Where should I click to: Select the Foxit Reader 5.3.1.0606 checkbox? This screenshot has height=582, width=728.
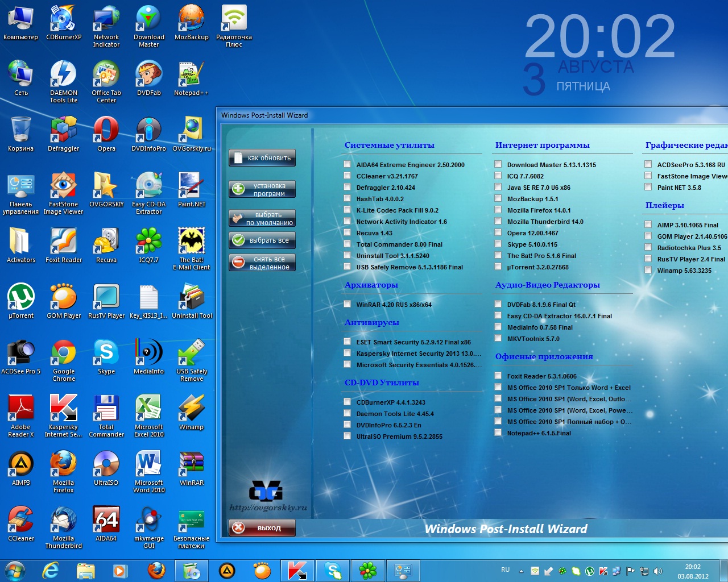pyautogui.click(x=498, y=376)
